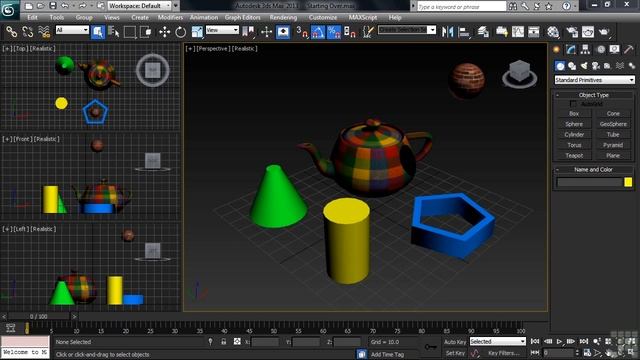Click the object name input field

[589, 182]
